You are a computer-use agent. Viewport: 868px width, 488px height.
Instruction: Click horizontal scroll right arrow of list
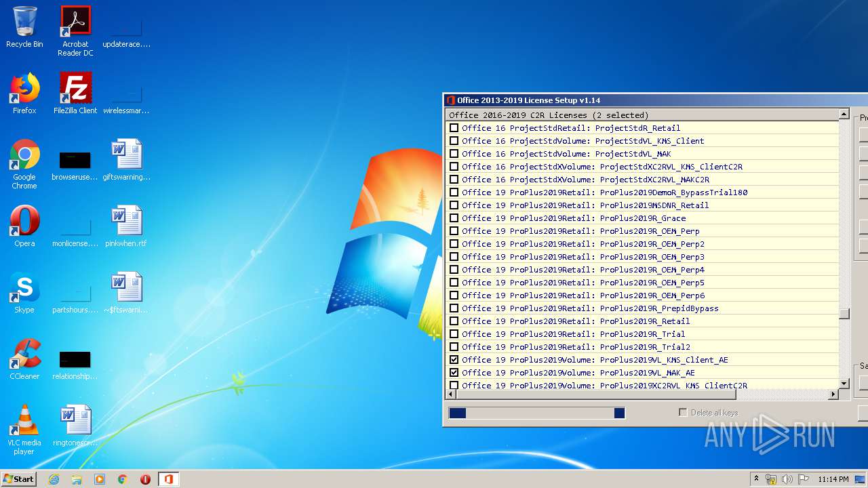point(834,394)
